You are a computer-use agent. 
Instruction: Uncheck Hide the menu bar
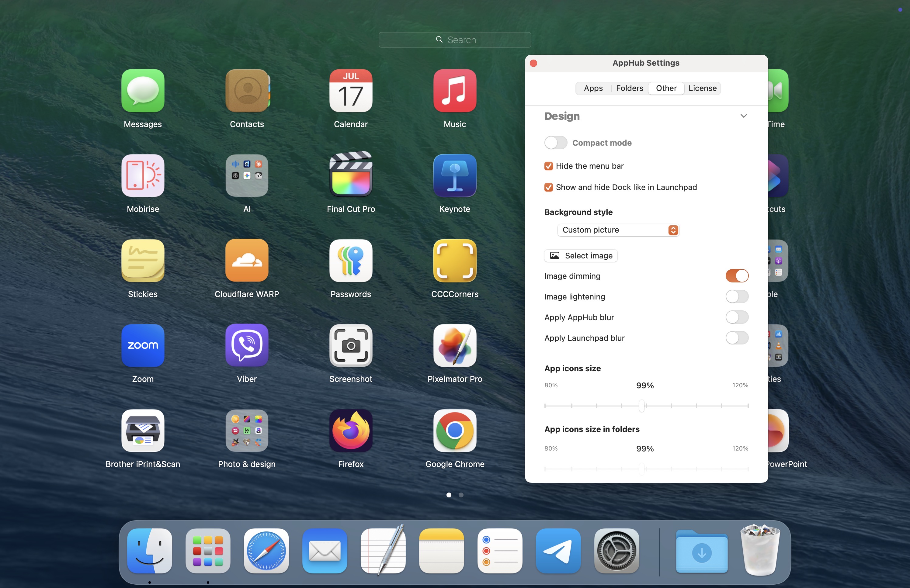pyautogui.click(x=549, y=166)
